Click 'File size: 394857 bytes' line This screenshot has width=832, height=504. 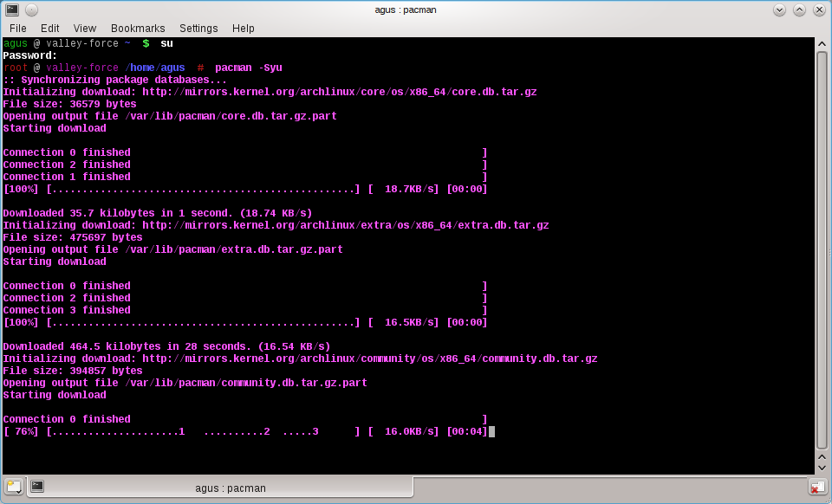[73, 371]
